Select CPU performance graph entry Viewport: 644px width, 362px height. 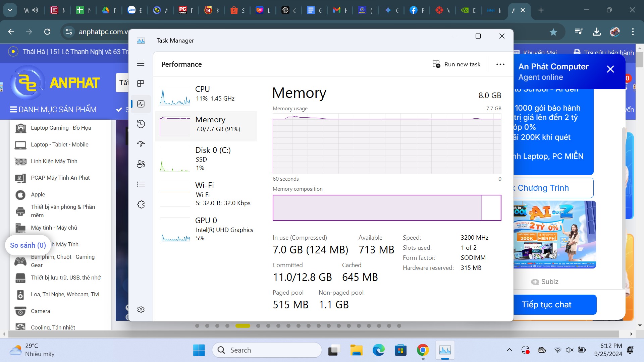pos(207,96)
